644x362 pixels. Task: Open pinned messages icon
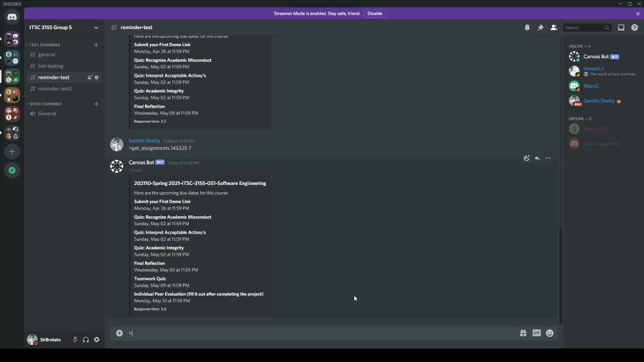pyautogui.click(x=540, y=28)
